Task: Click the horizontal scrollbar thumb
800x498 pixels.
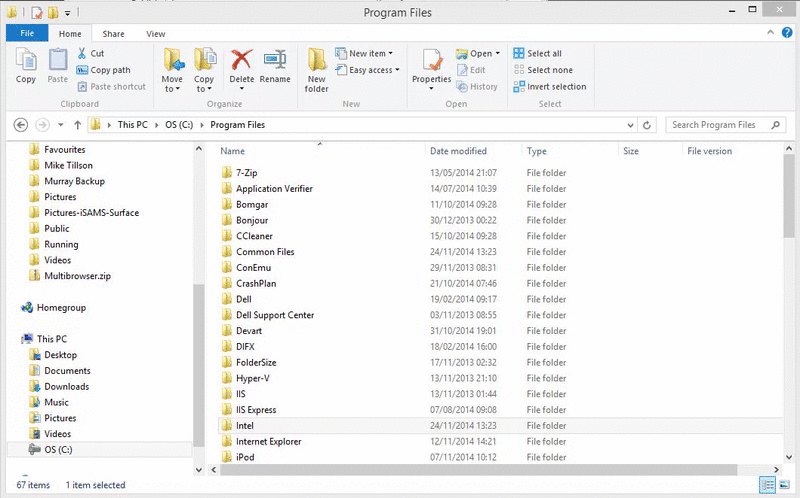Action: click(479, 469)
